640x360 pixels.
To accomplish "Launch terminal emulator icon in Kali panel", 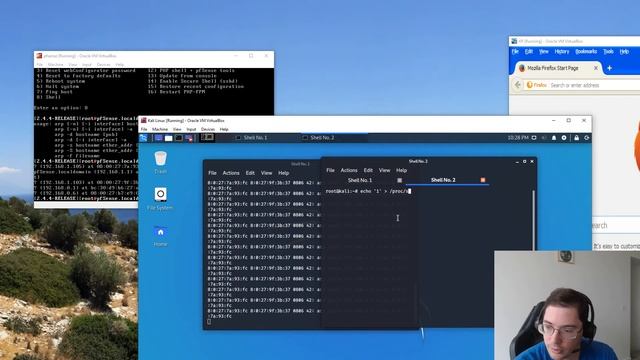I will [179, 138].
